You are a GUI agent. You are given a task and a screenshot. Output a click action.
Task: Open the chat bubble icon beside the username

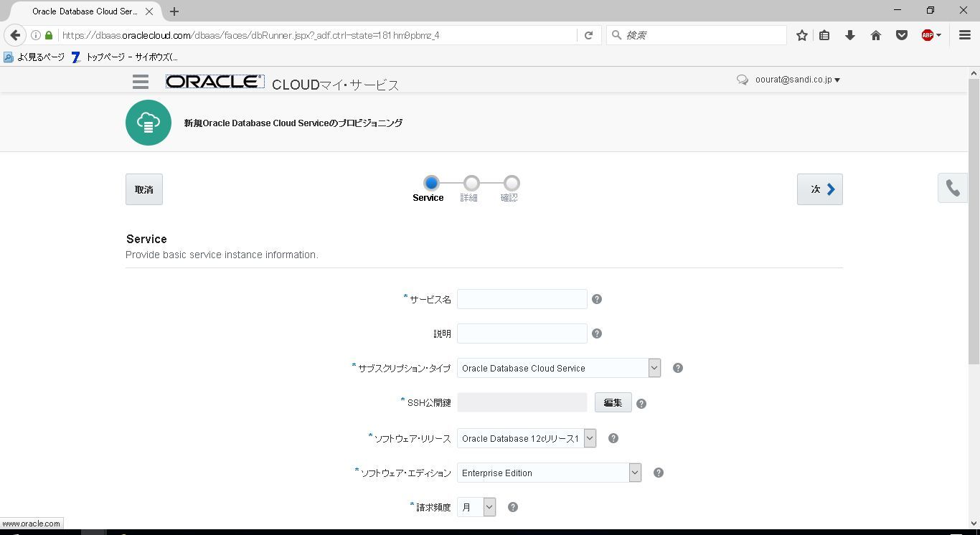click(x=743, y=80)
